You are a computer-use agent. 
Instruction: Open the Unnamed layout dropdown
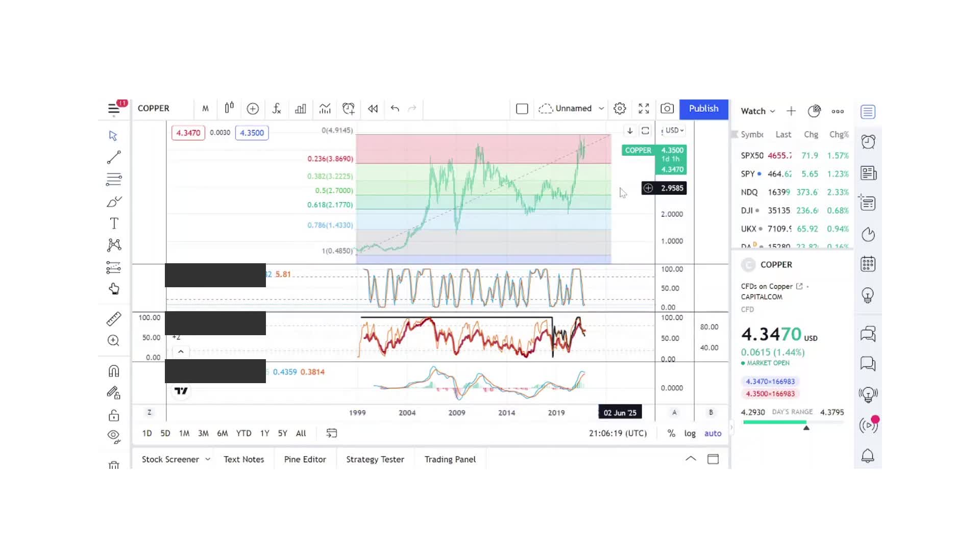pyautogui.click(x=571, y=108)
